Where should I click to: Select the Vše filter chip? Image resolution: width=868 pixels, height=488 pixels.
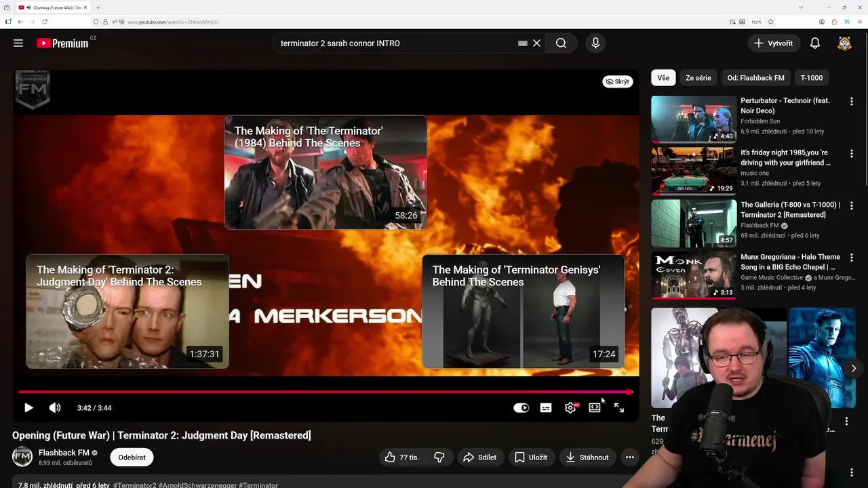(x=663, y=78)
